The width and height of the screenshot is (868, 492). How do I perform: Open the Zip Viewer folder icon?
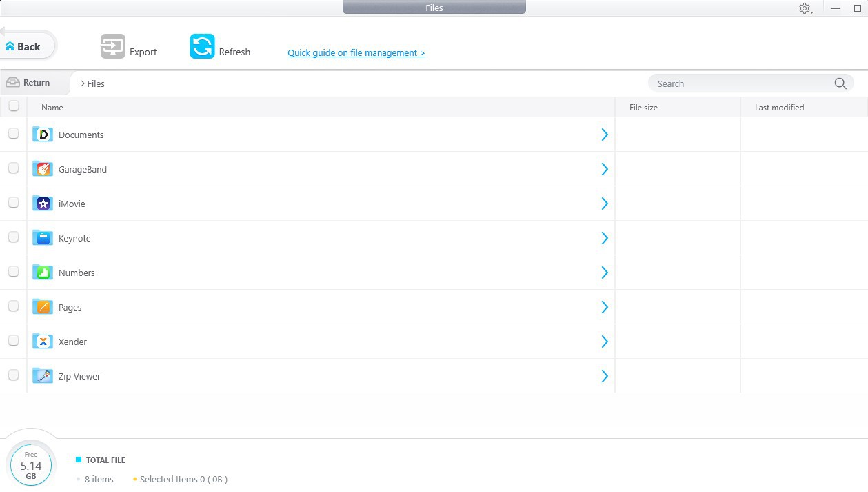tap(42, 375)
